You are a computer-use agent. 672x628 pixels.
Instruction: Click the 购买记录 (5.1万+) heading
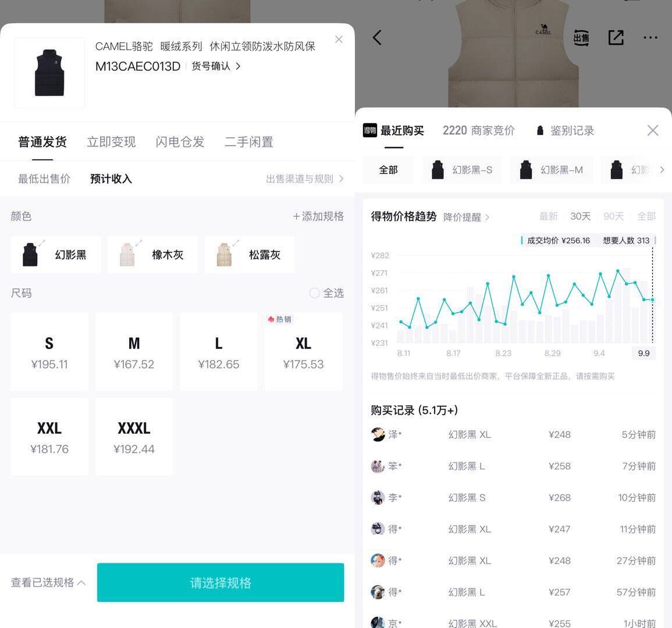414,411
